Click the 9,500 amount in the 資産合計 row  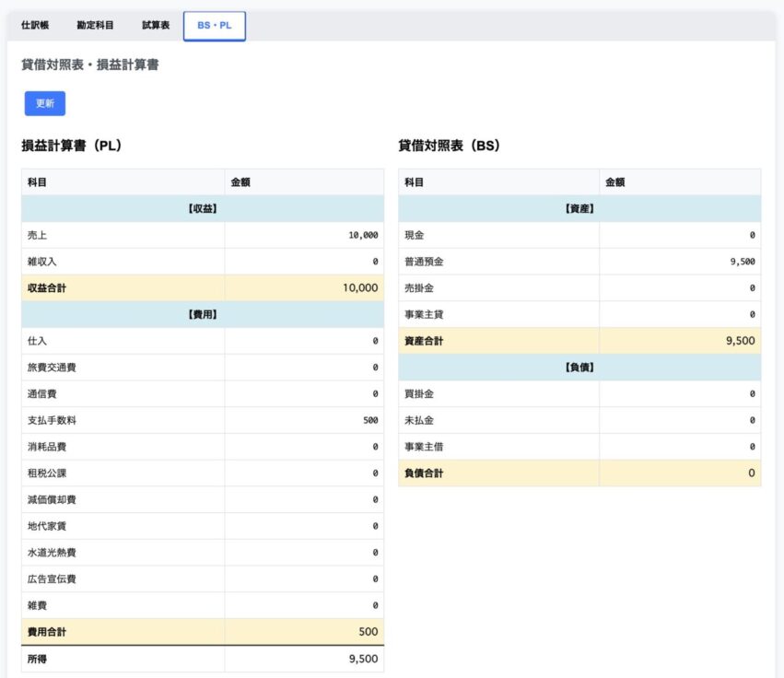pyautogui.click(x=741, y=341)
